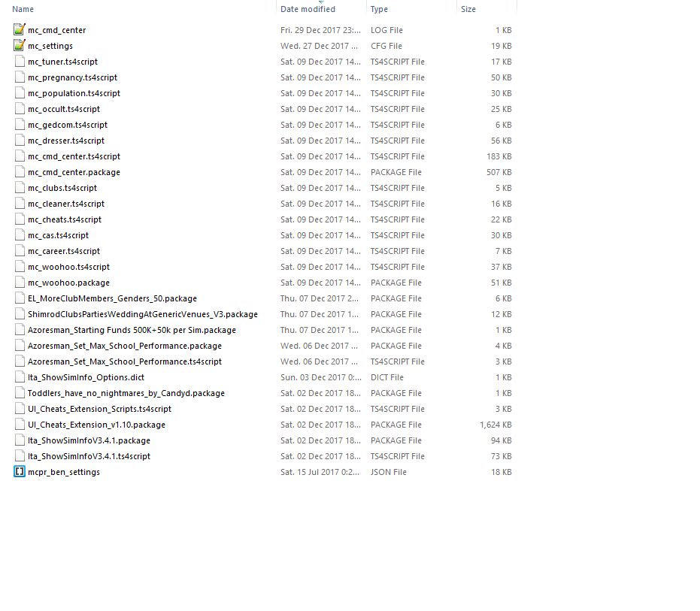Click the mc_cmd_center log file icon
Screen dimensions: 700x611
click(x=20, y=30)
